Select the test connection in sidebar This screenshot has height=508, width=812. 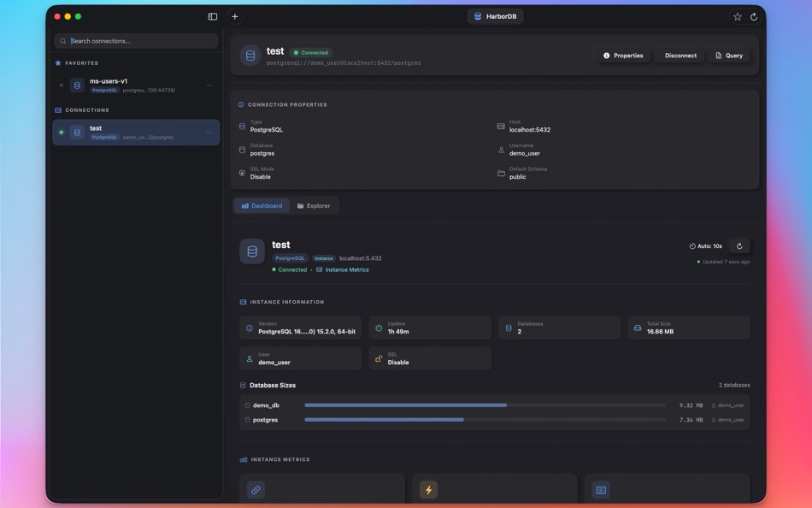click(x=136, y=133)
